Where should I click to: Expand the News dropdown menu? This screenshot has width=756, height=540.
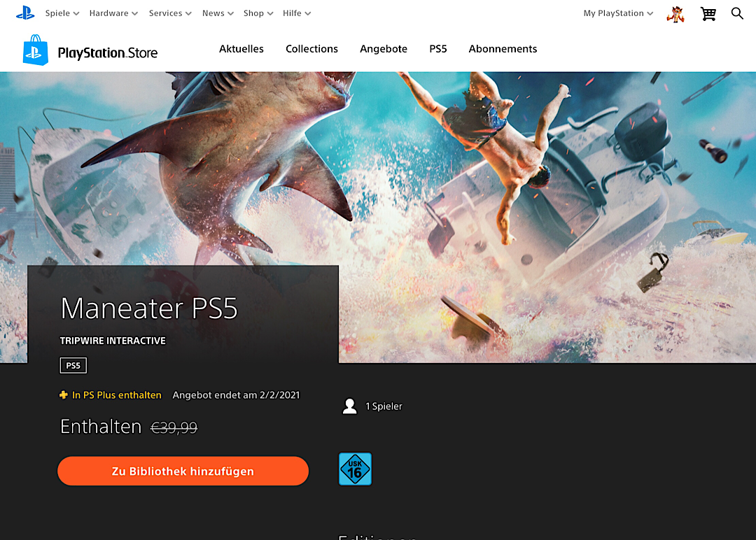coord(218,13)
